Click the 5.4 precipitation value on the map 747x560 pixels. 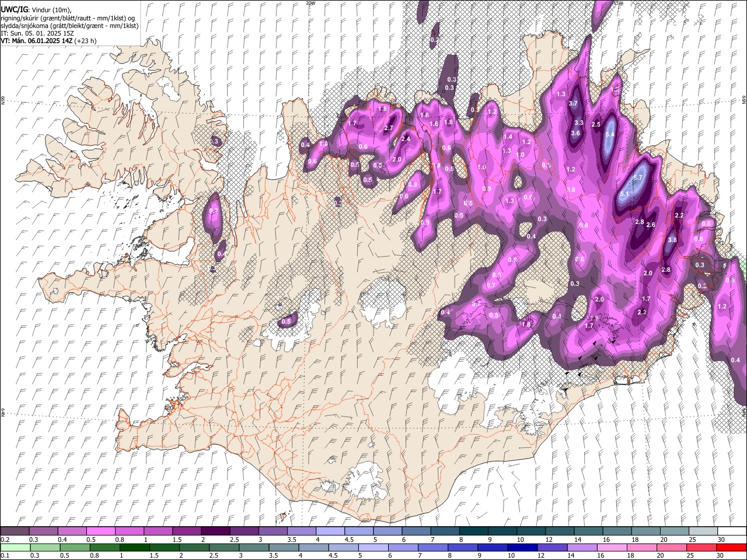[610, 134]
